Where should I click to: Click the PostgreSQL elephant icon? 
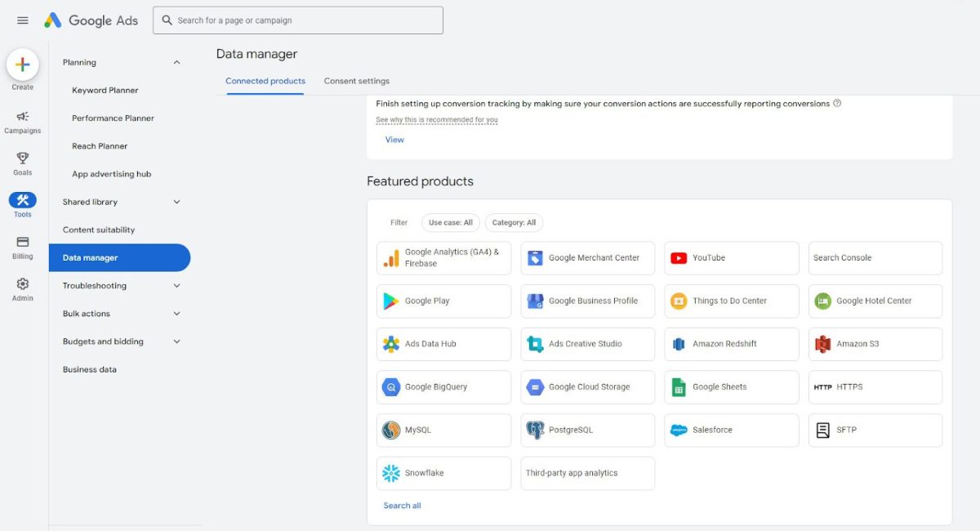pyautogui.click(x=535, y=430)
